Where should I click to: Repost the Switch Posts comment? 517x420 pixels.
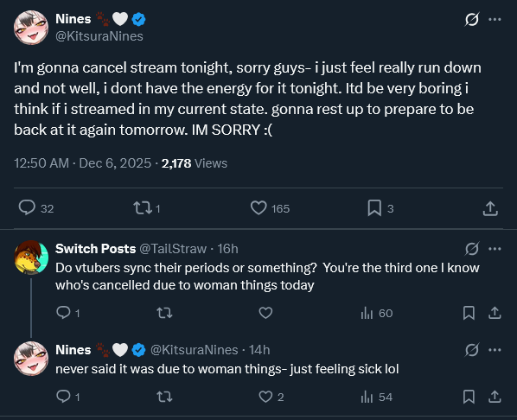(x=164, y=313)
